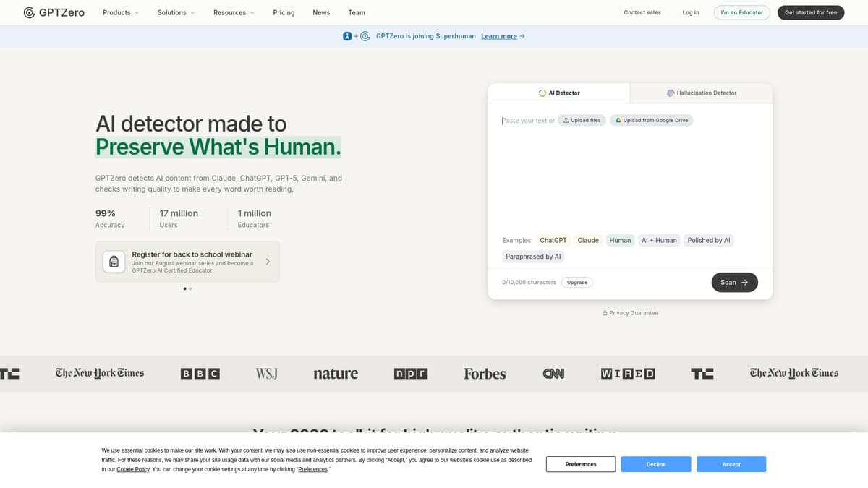Click the TechCrunch logo right of WIRED
Viewport: 868px width, 488px height.
click(702, 374)
